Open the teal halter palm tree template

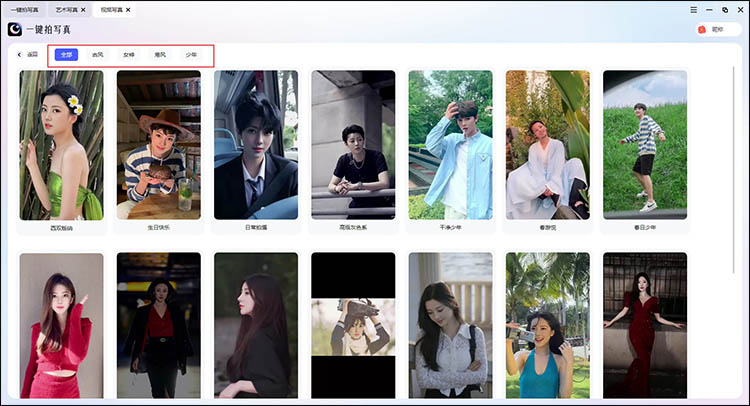[548, 326]
